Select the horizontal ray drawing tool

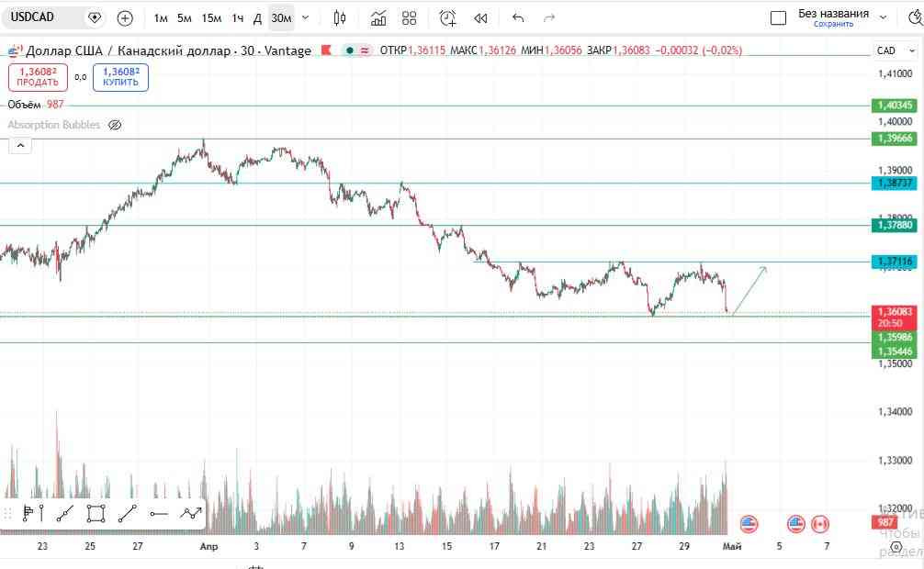(159, 514)
